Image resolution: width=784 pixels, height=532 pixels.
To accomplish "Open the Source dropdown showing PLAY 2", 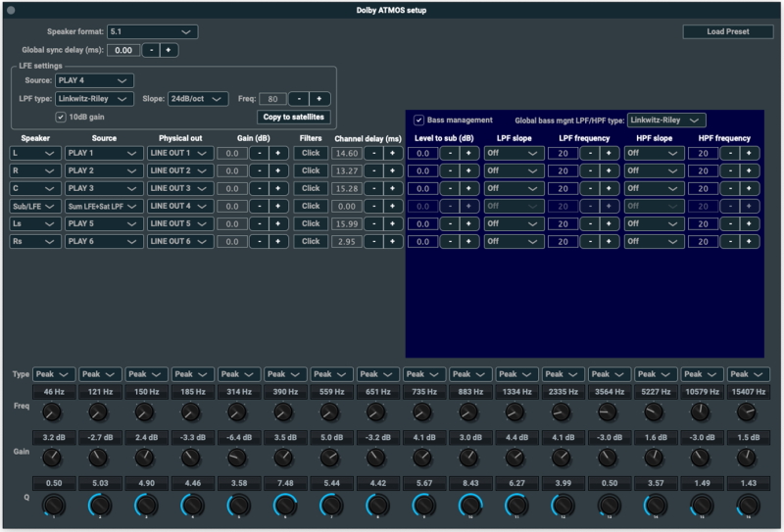I will coord(103,170).
